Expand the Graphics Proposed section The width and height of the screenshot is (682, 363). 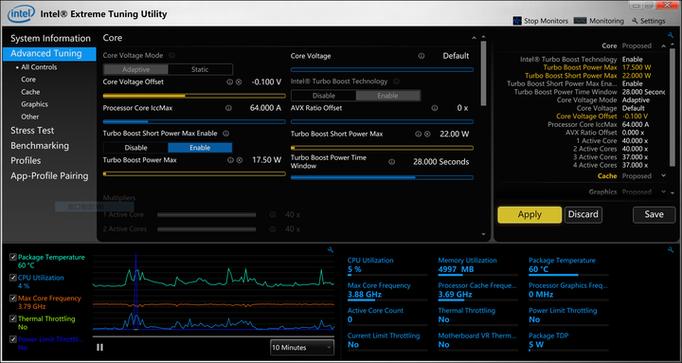pos(663,192)
